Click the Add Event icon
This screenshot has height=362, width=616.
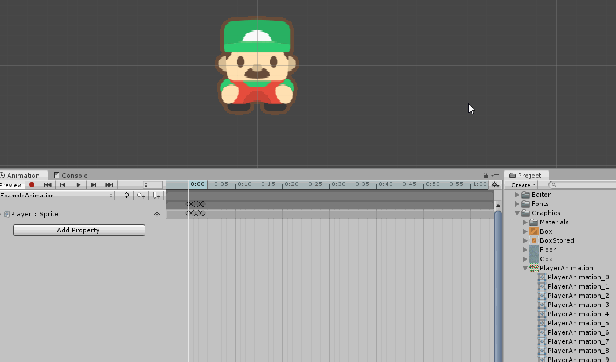(x=156, y=195)
